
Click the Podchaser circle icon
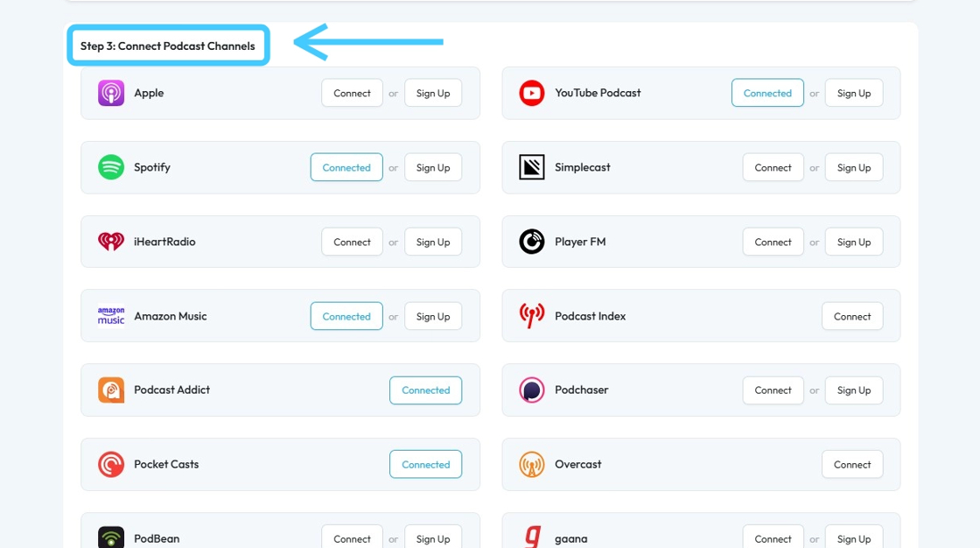(x=532, y=390)
